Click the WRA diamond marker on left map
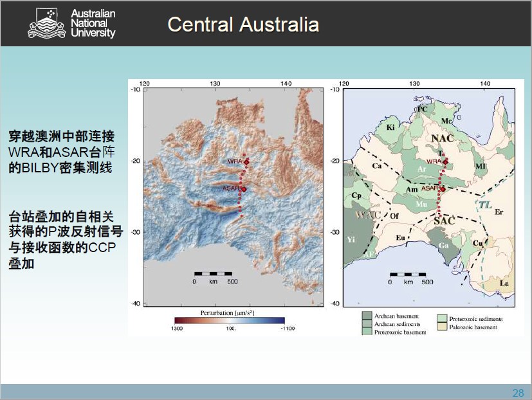Viewport: 532px width, 400px height. [x=246, y=163]
